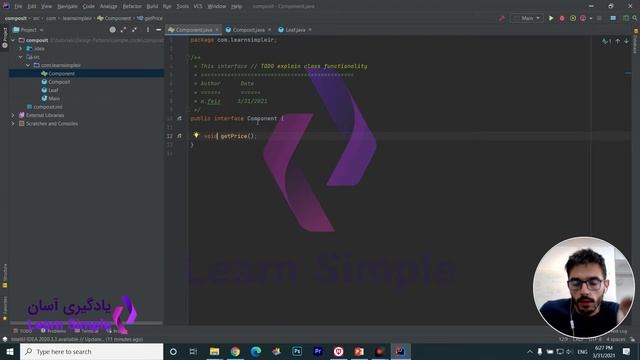The width and height of the screenshot is (640, 360).
Task: Open File Explorer from the taskbar
Action: pyautogui.click(x=214, y=351)
